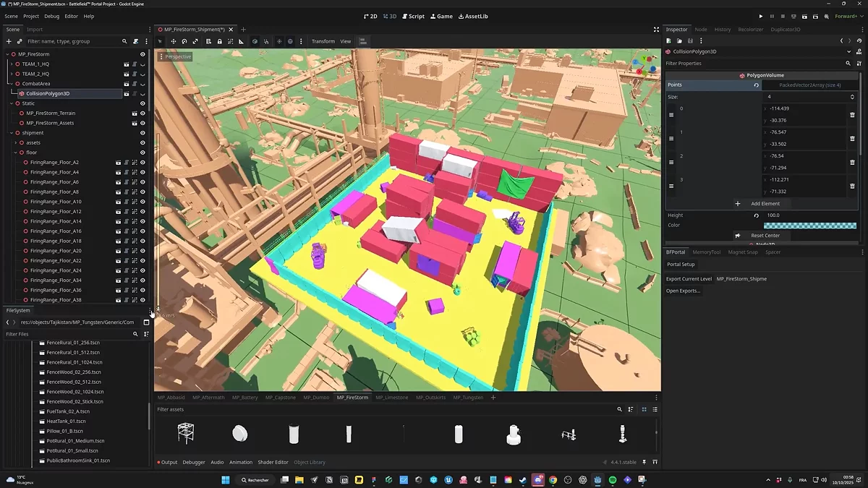Toggle visibility of FiringRange_Floor_A10

[142, 202]
